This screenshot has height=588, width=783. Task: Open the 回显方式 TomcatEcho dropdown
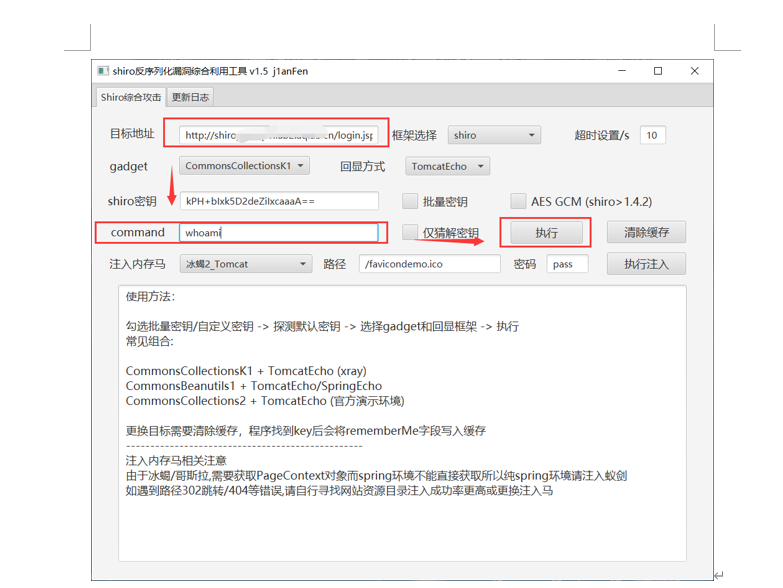click(x=447, y=166)
